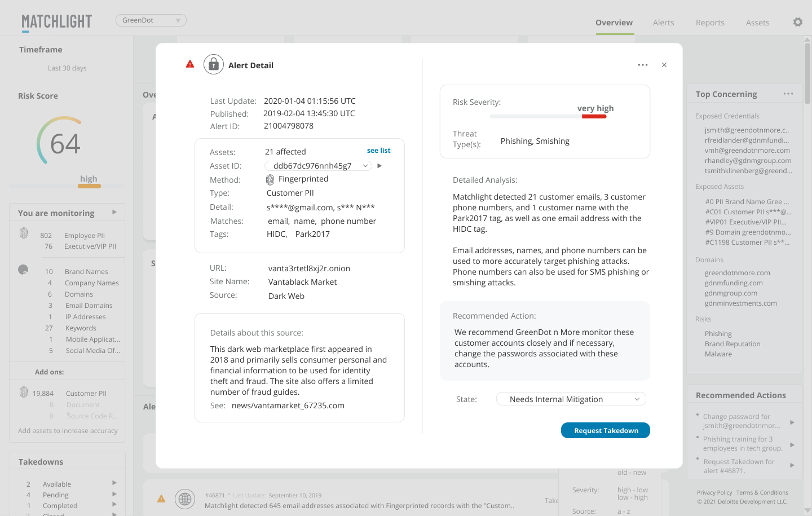
Task: Click the fingerprint icon next to Fingerprinted
Action: pos(270,179)
